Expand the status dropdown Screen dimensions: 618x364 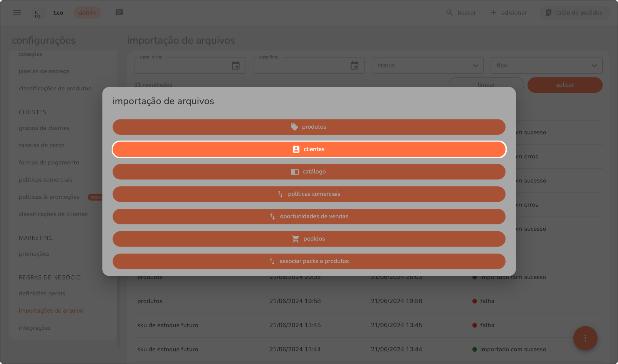[427, 65]
